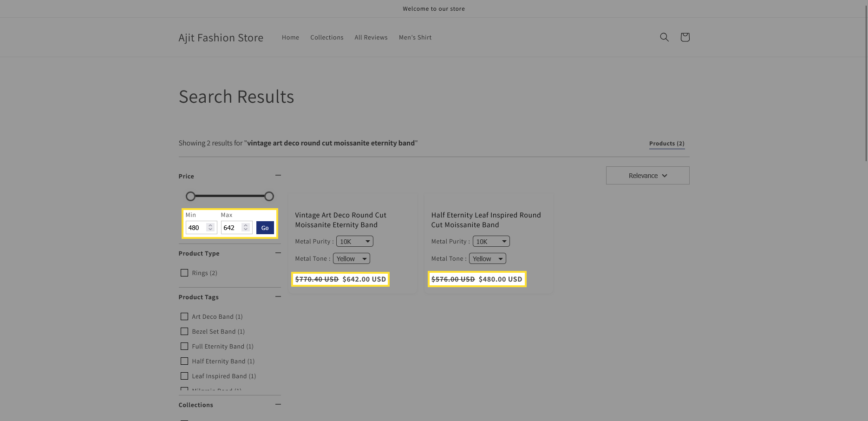Click the right handle of price slider

pyautogui.click(x=269, y=197)
